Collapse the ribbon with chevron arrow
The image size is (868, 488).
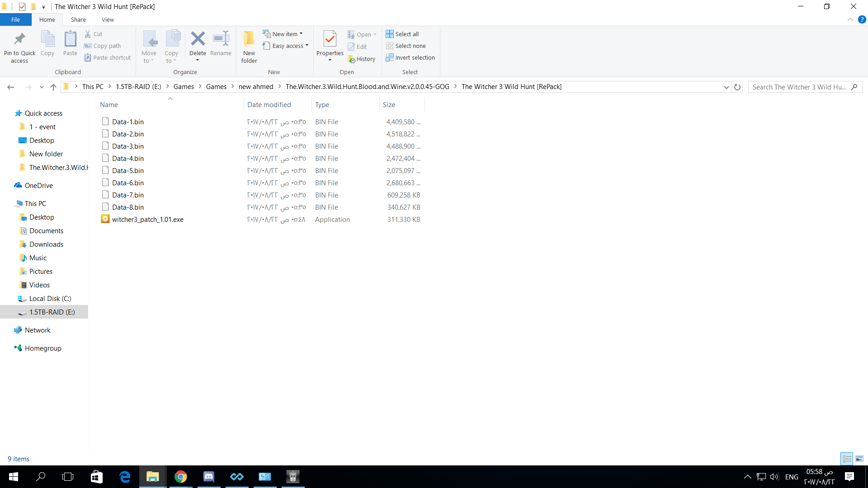[x=850, y=19]
